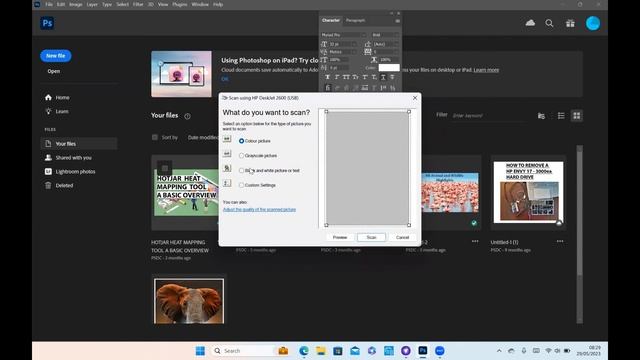Click the New file button
The width and height of the screenshot is (640, 360).
[56, 56]
